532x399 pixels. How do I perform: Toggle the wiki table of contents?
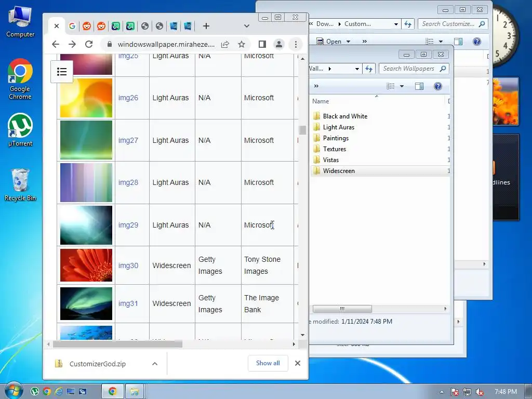pos(62,72)
